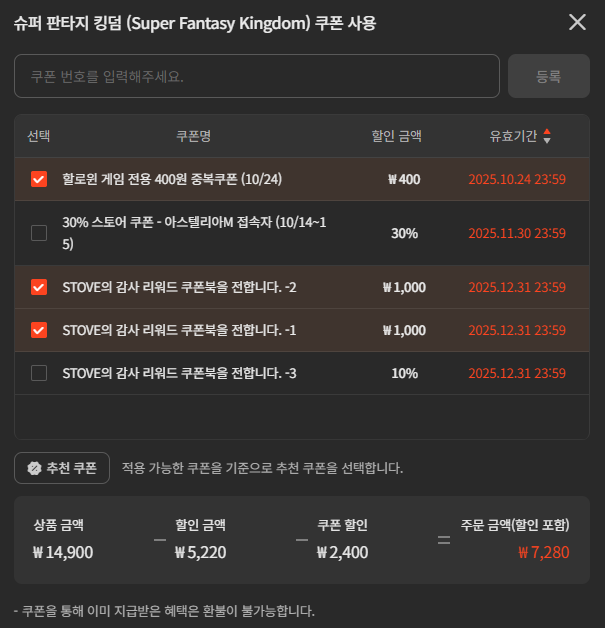This screenshot has width=605, height=628.
Task: Uncheck the 감사 리워드 쿠폰북 -2 coupon
Action: click(x=39, y=287)
